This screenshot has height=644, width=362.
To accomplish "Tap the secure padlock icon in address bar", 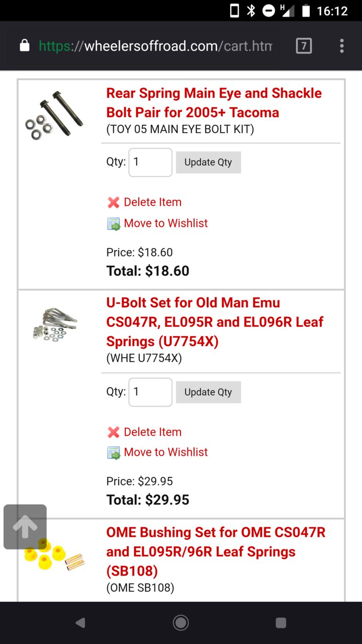I will click(24, 46).
